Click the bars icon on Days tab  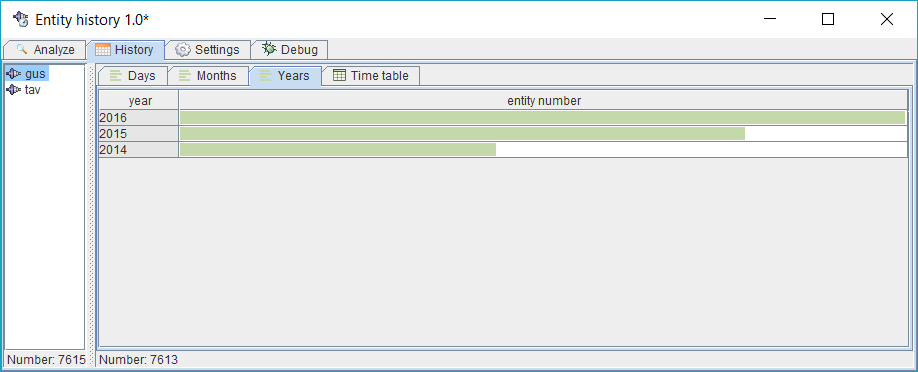tap(116, 76)
